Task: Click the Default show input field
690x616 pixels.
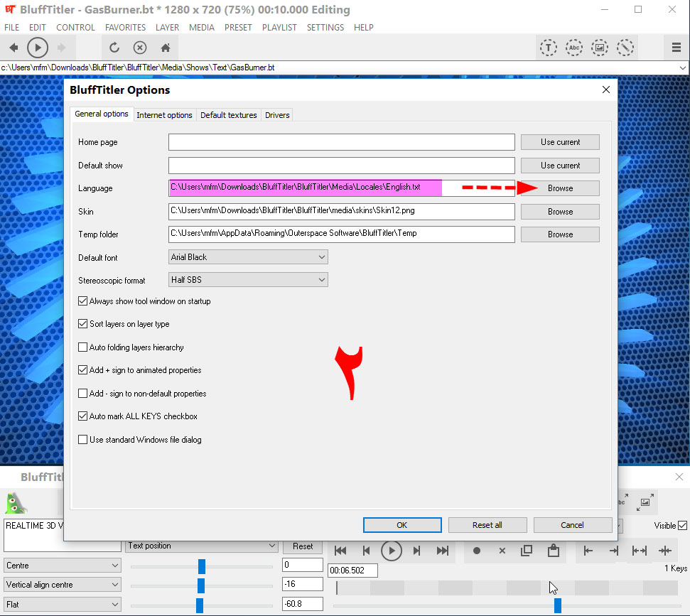Action: 342,166
